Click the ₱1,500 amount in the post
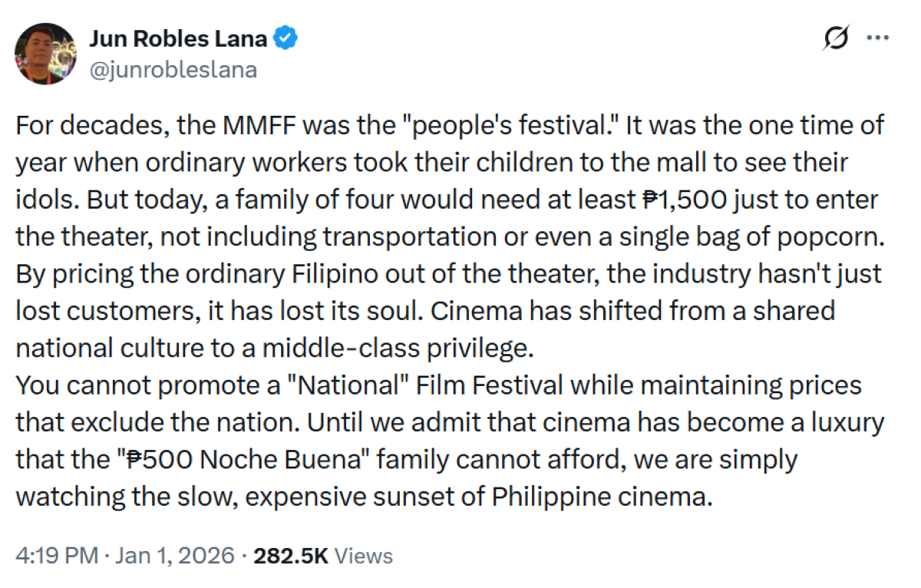Viewport: 921px width, 588px height. (687, 199)
